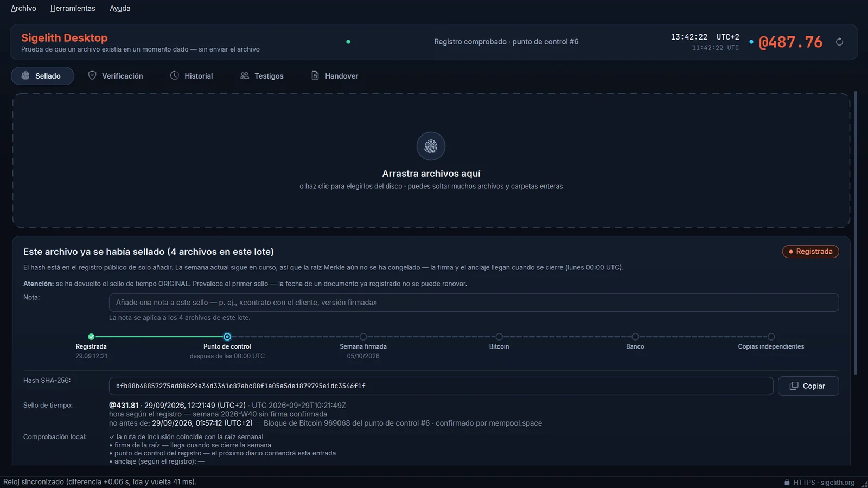Click the 'anclaje (según el registro)' line

tap(157, 461)
